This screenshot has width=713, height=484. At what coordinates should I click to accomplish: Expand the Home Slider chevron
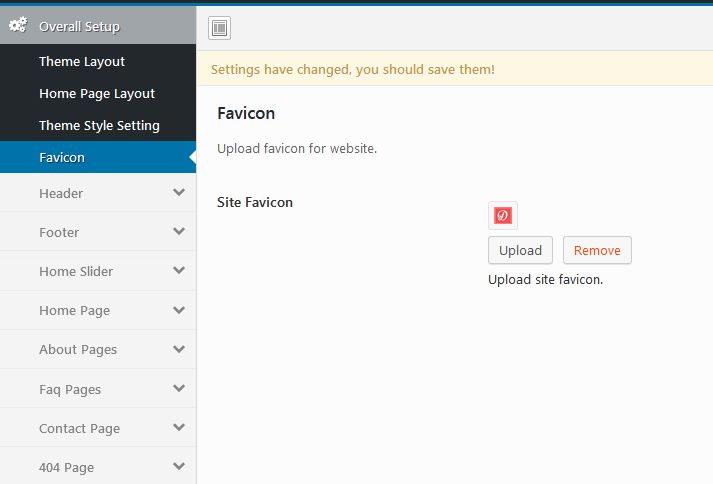tap(179, 271)
